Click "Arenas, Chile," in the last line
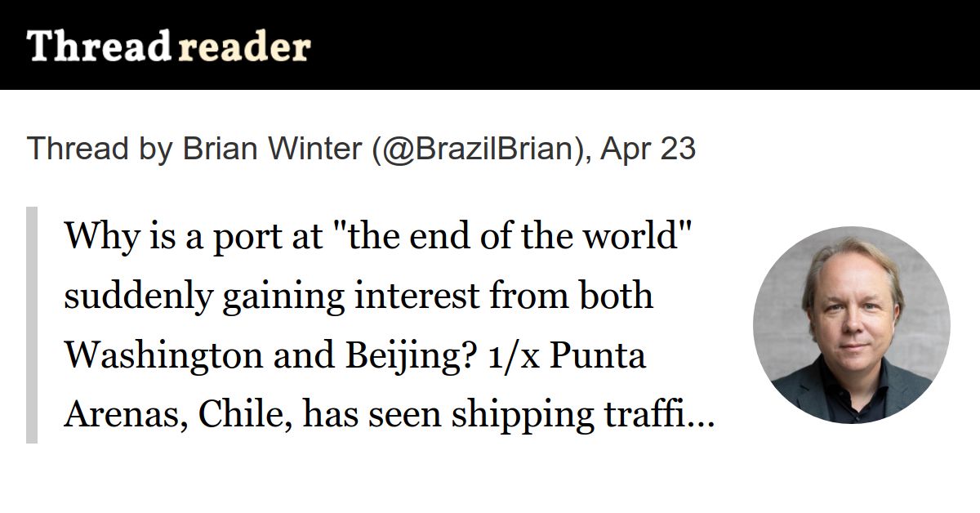Viewport: 980px width, 513px height. [x=178, y=416]
